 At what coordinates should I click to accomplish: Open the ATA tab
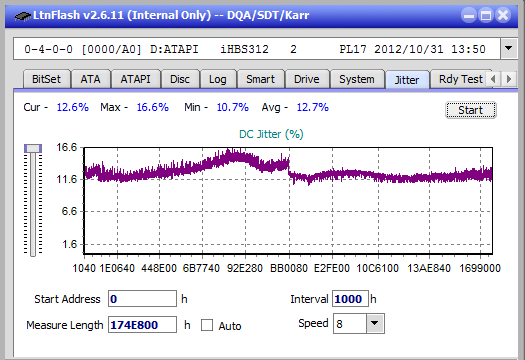(90, 79)
